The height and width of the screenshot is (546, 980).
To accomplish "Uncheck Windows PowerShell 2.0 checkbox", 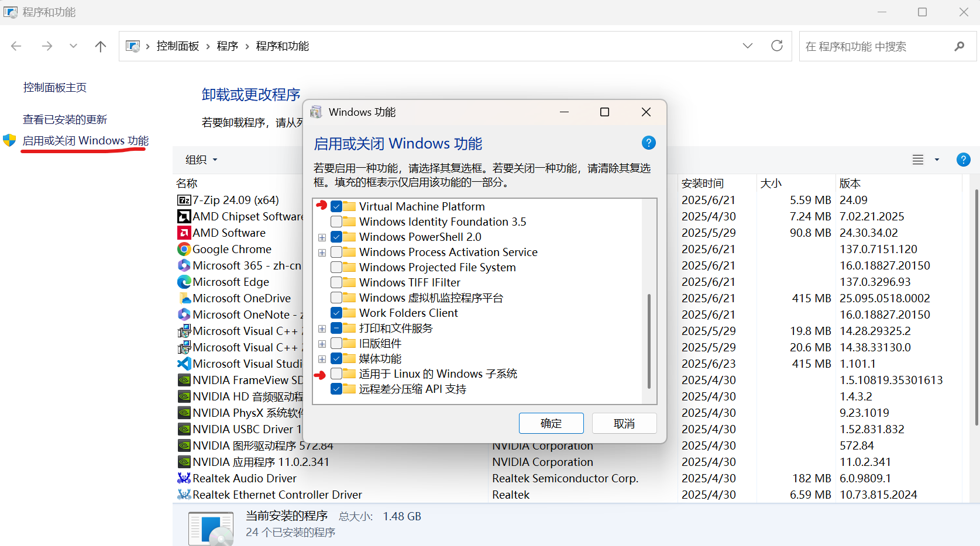I will point(336,237).
